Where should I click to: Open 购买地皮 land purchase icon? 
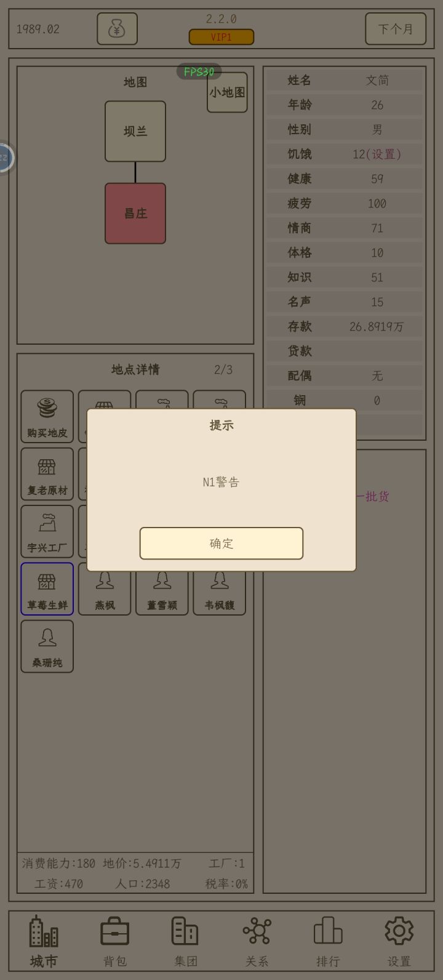click(47, 416)
